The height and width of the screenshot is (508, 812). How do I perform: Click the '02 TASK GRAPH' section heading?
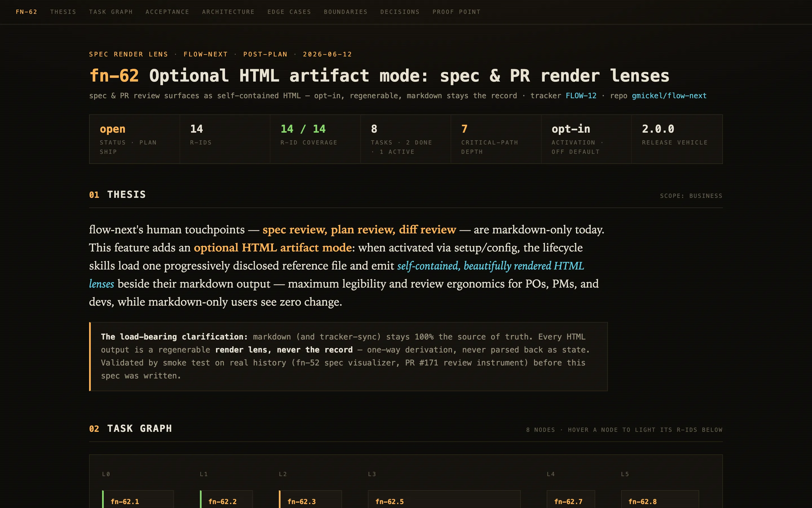coord(131,428)
